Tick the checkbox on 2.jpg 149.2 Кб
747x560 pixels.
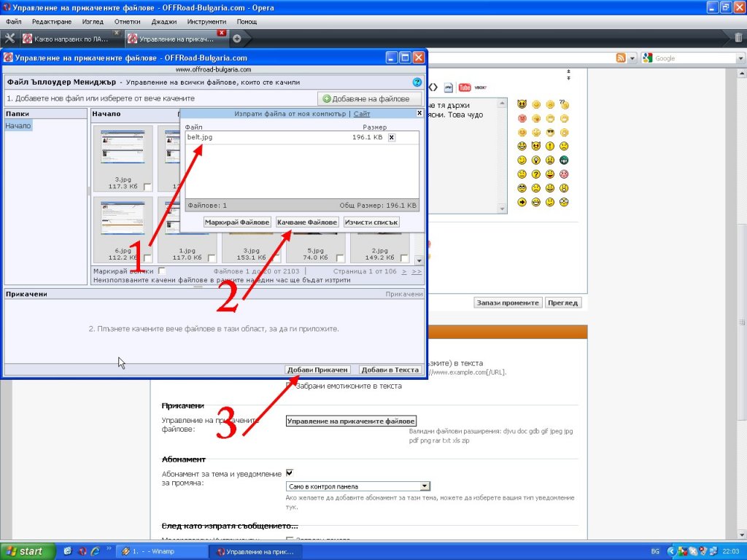404,258
